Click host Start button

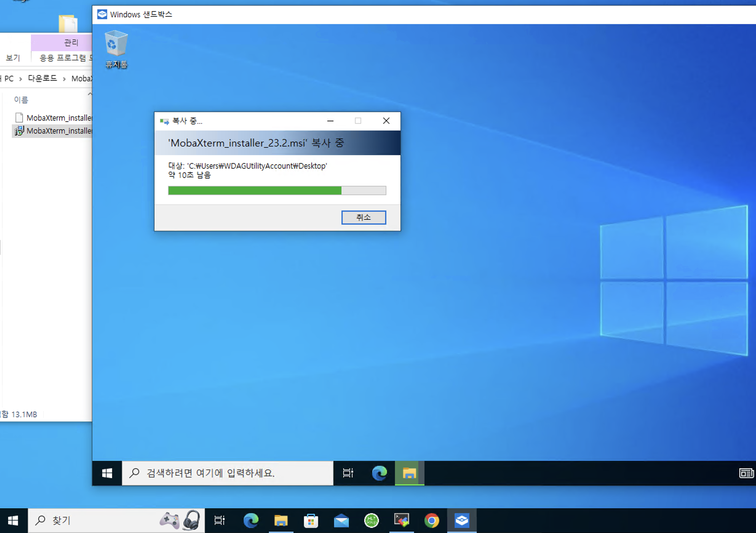(13, 521)
